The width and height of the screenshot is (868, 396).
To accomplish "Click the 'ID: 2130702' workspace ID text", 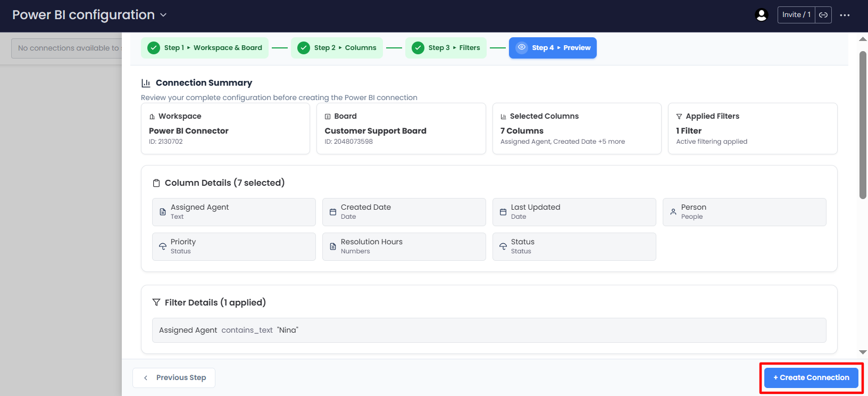I will pyautogui.click(x=166, y=142).
